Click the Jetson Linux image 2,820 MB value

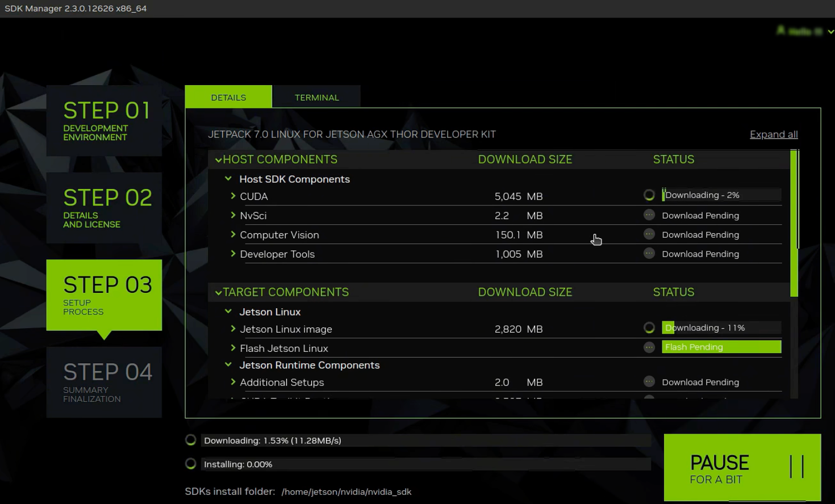coord(519,329)
